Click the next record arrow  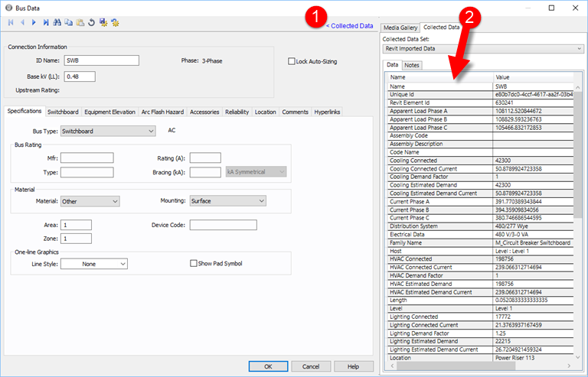coord(34,23)
